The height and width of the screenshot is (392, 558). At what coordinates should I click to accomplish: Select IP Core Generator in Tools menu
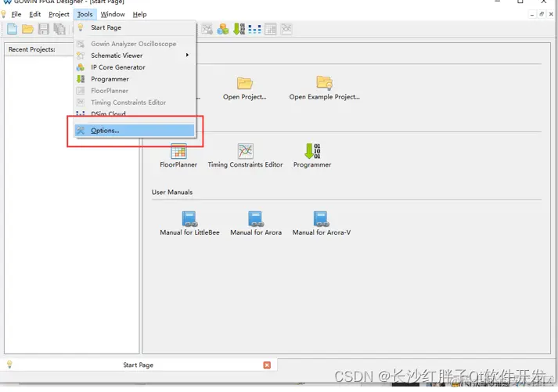coord(135,67)
